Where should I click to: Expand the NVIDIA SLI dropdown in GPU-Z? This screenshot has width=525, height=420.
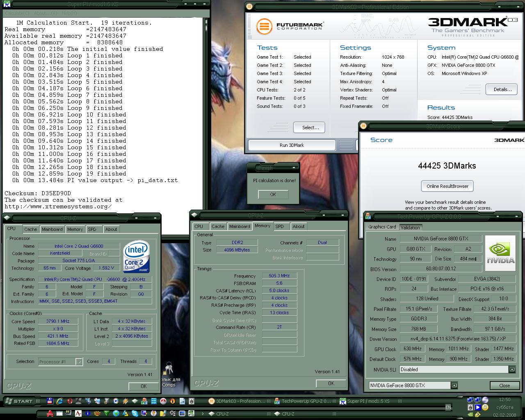click(x=512, y=370)
